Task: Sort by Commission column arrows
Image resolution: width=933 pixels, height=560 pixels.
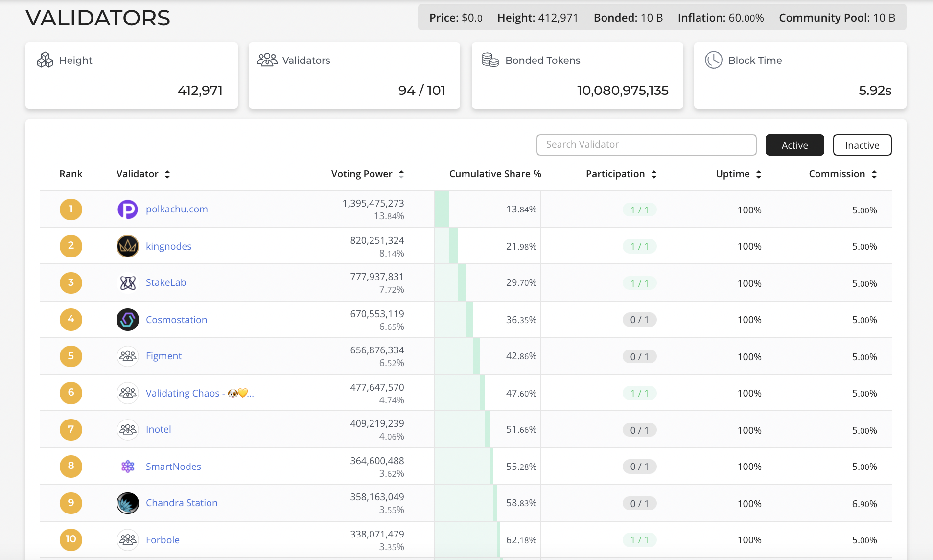Action: pos(874,174)
